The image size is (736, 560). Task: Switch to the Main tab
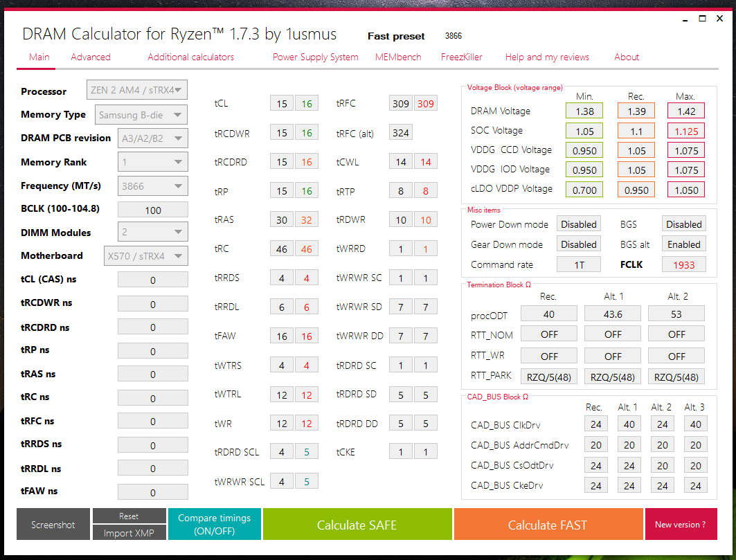(x=39, y=57)
